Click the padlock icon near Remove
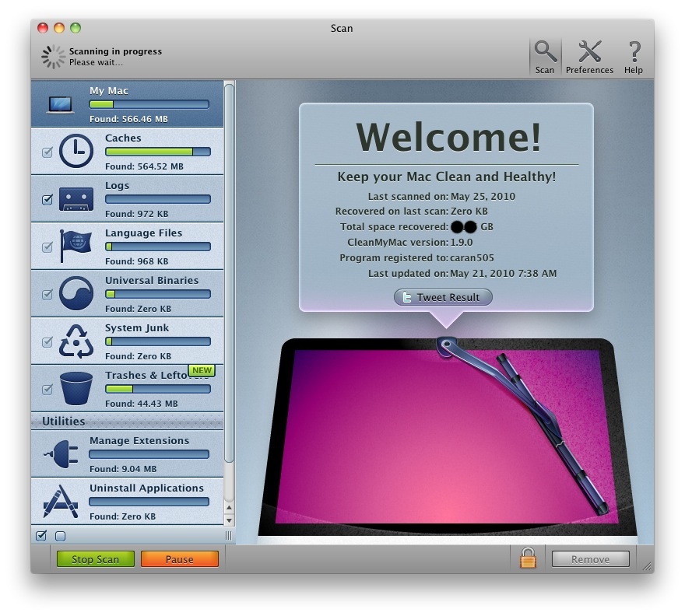Image resolution: width=685 pixels, height=616 pixels. click(528, 558)
